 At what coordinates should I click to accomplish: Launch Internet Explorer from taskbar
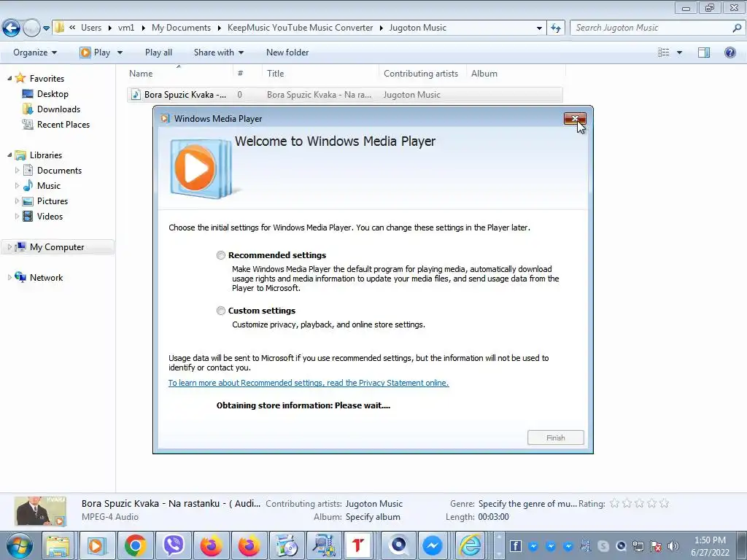point(471,545)
